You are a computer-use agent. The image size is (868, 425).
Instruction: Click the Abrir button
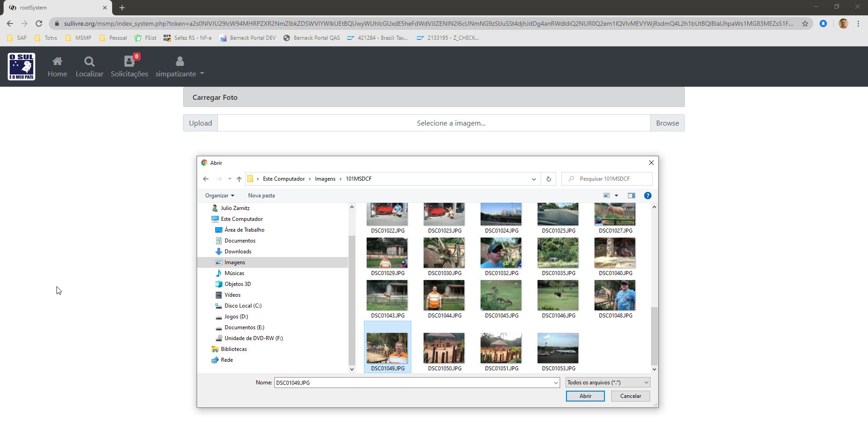585,396
